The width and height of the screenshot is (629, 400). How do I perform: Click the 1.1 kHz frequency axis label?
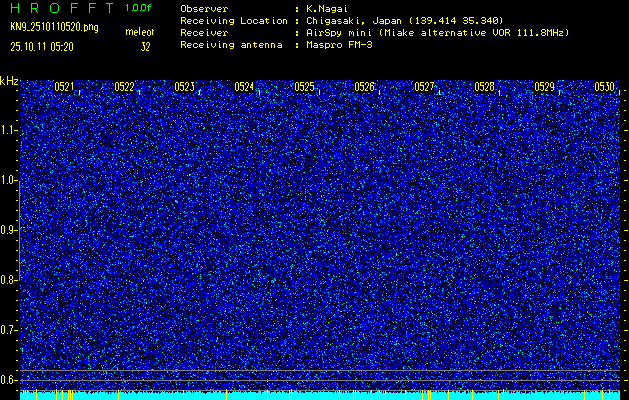[9, 130]
